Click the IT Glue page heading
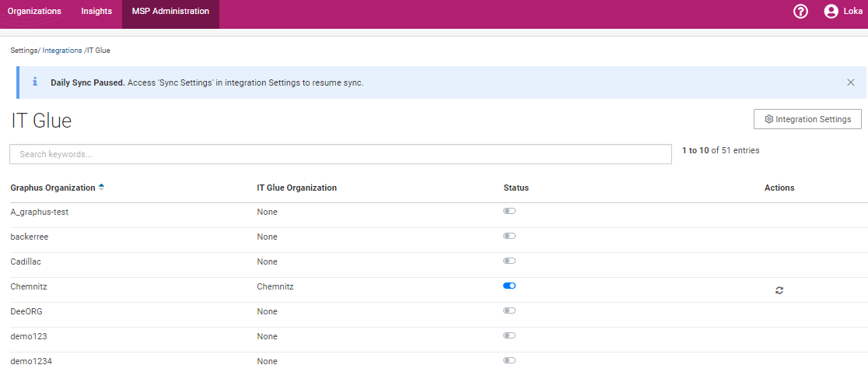Screen dimensions: 868x372 coord(41,121)
